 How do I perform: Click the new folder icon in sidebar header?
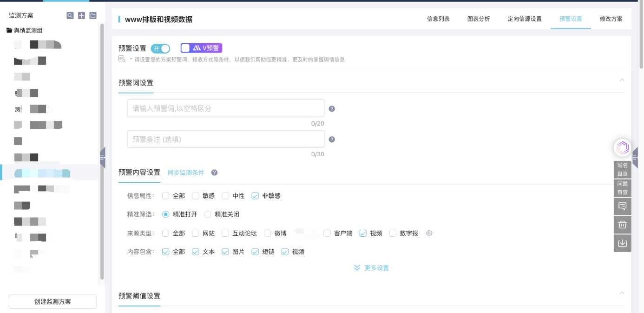point(93,15)
